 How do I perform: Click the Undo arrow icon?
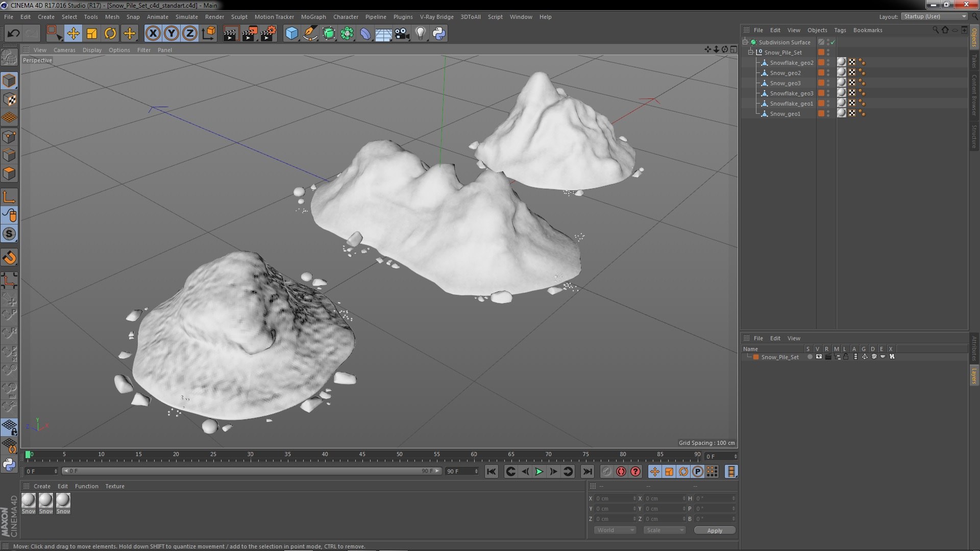click(x=13, y=34)
